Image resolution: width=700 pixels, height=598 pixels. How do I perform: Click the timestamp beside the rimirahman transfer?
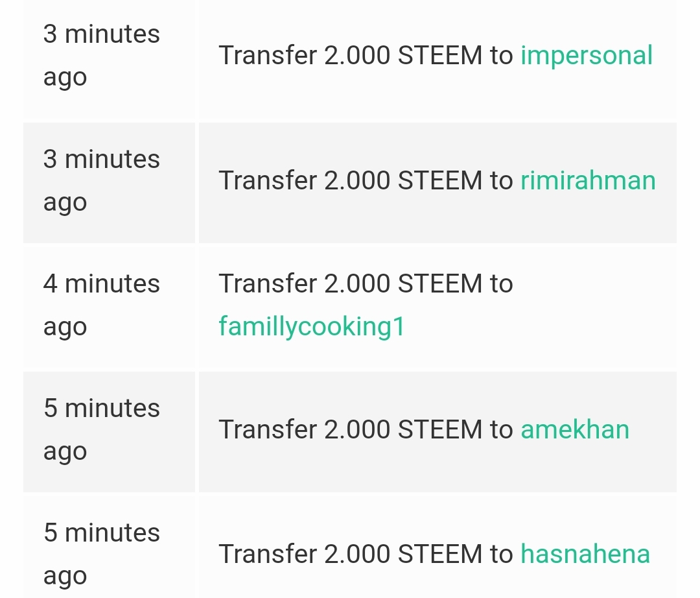[101, 180]
